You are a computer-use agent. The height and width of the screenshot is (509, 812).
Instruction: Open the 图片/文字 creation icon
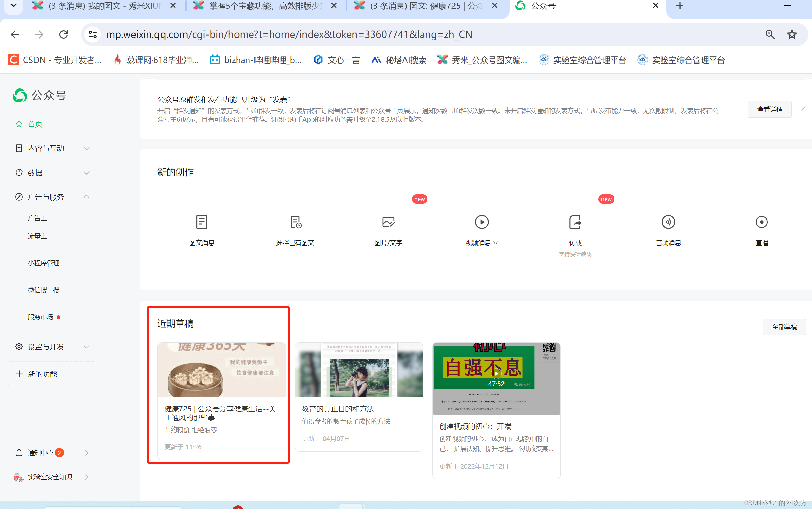pyautogui.click(x=388, y=222)
